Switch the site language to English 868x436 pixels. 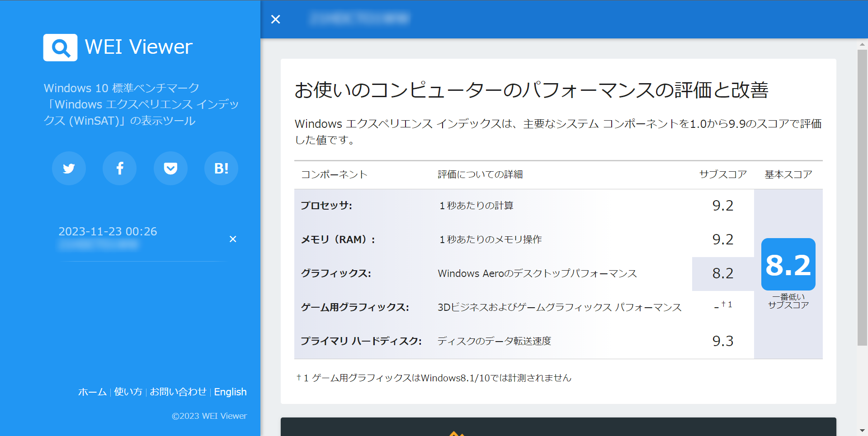[x=230, y=392]
